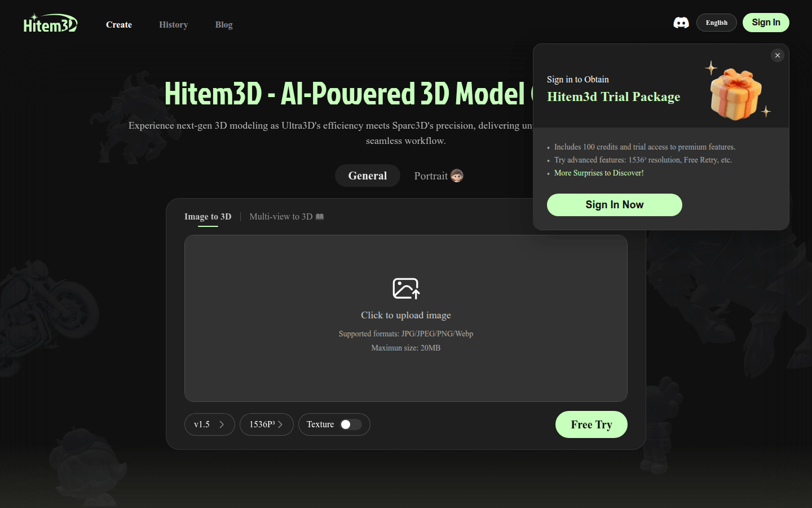Click the gift box trial package icon
The image size is (812, 508).
[736, 94]
